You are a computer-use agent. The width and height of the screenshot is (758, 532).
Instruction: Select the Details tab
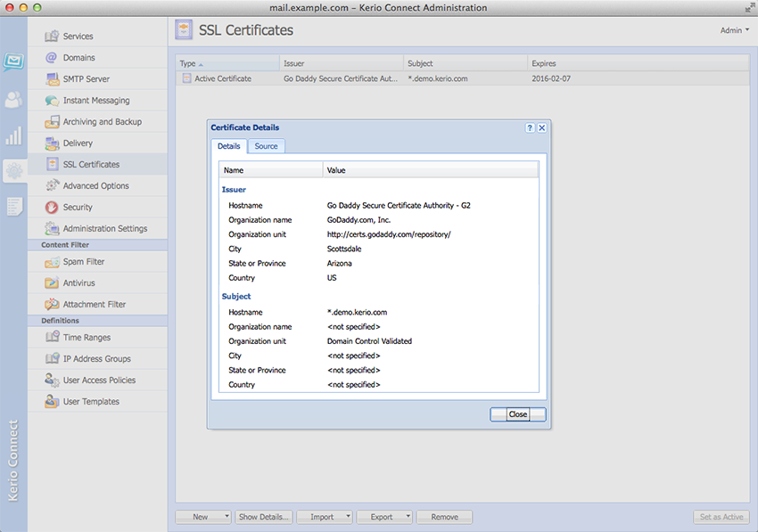point(228,146)
